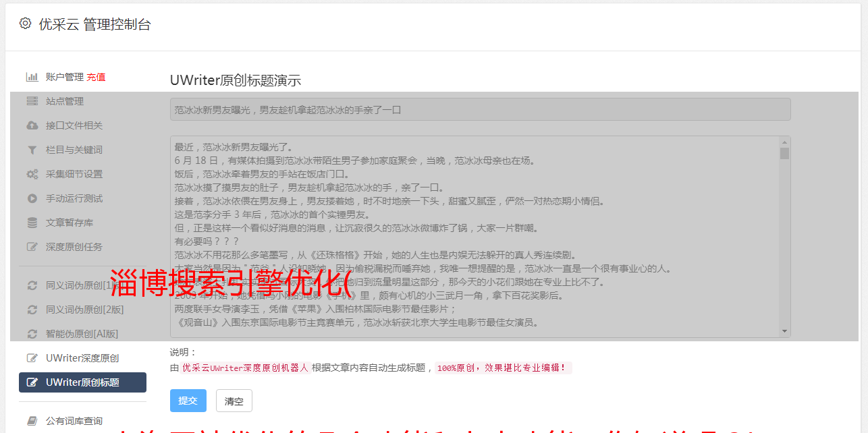
Task: Click the red 充值 link
Action: point(96,77)
